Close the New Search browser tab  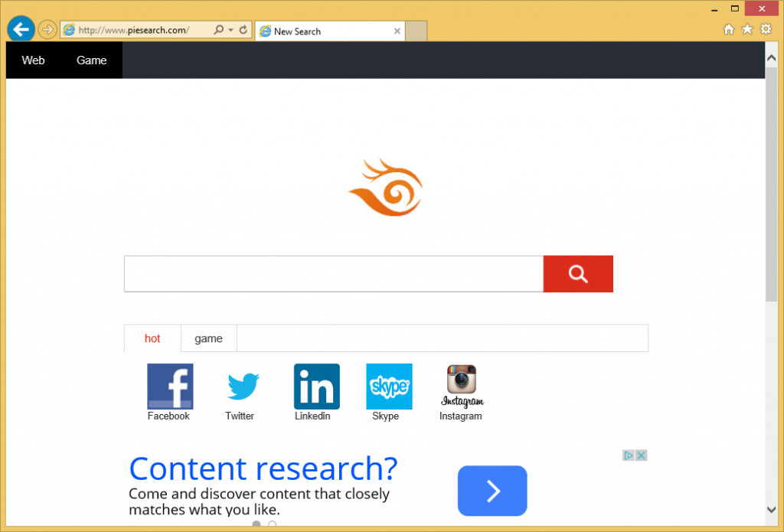pyautogui.click(x=397, y=31)
